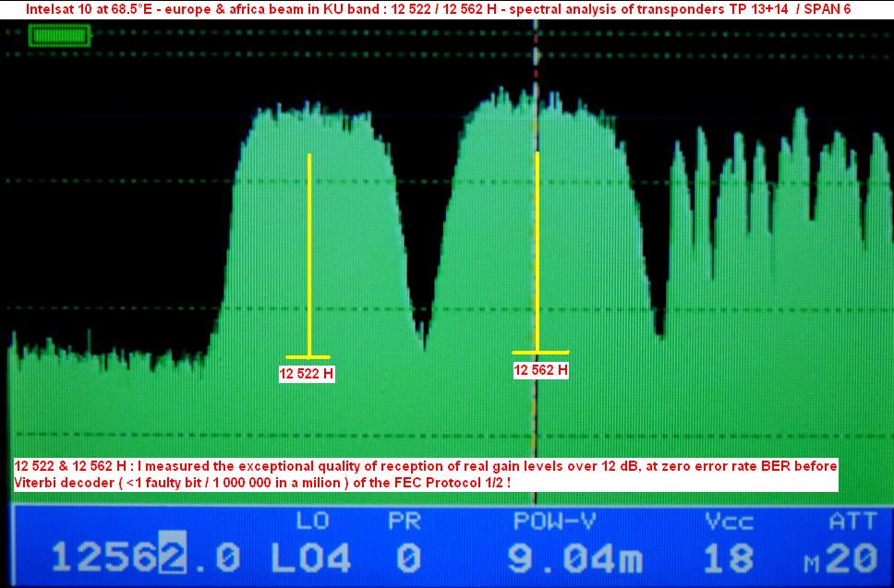Click the ATT label in the status bar
This screenshot has height=588, width=894.
click(852, 522)
